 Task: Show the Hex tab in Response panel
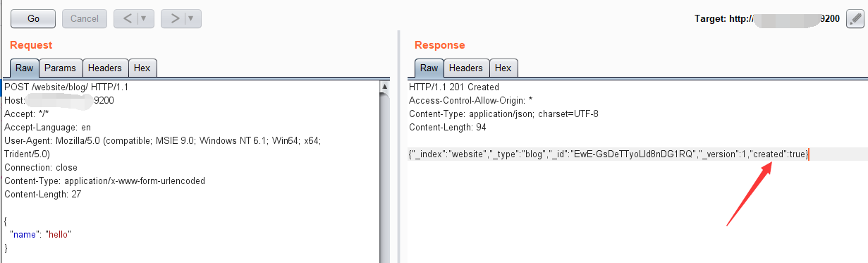click(503, 68)
